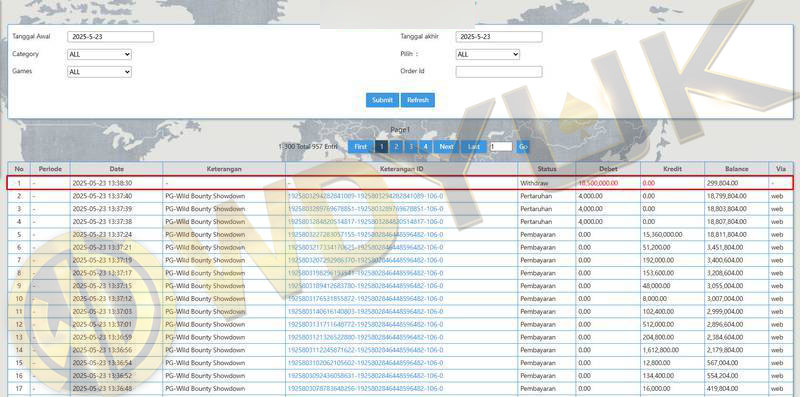Open Keterangan ID link in row 14
800x397 pixels.
click(x=365, y=350)
